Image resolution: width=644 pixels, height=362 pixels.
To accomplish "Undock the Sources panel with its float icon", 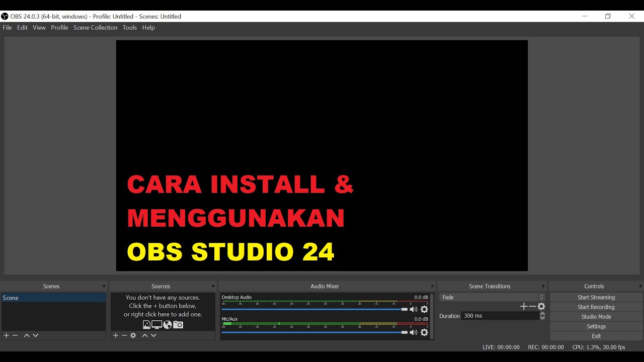I will [213, 286].
